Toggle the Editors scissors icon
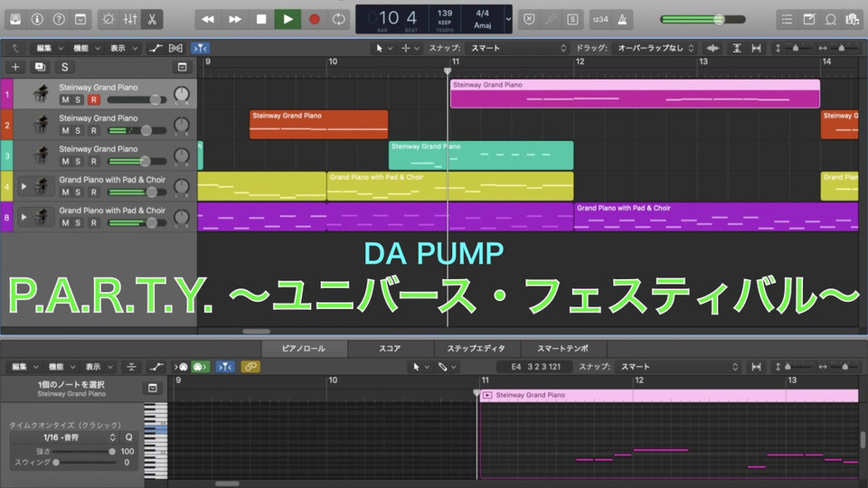This screenshot has width=868, height=488. 152,19
